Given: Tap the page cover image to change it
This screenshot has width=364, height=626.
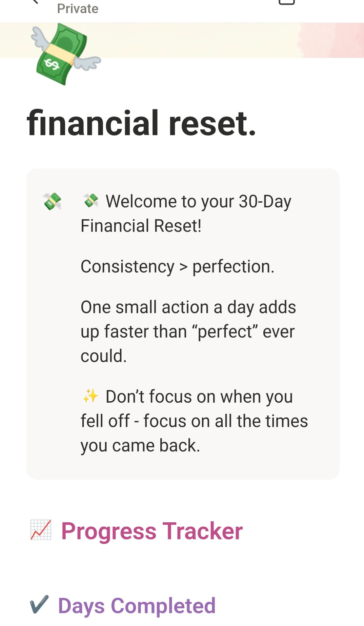Looking at the screenshot, I should coord(182,41).
